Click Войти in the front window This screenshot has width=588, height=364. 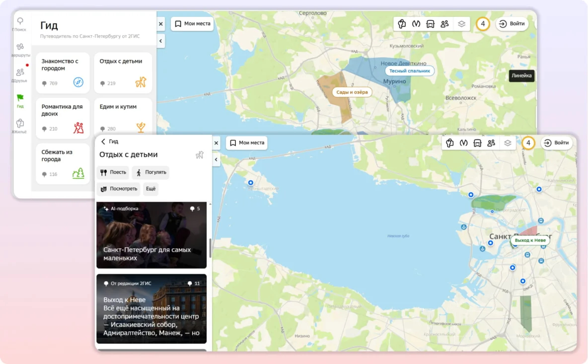pyautogui.click(x=557, y=143)
